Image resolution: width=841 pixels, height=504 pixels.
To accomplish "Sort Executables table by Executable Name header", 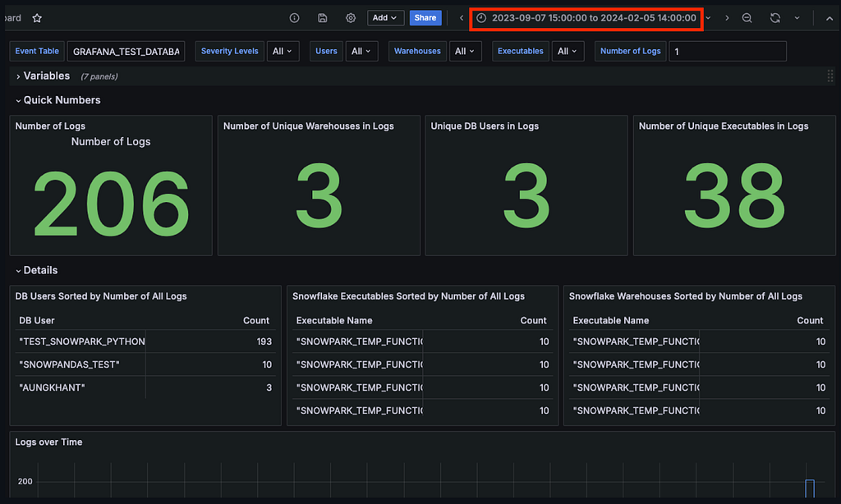I will [x=334, y=321].
